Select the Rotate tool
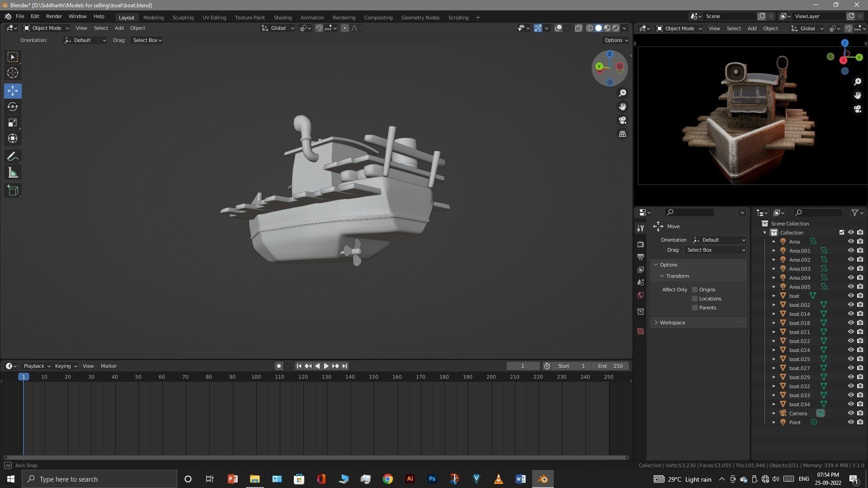 coord(13,107)
